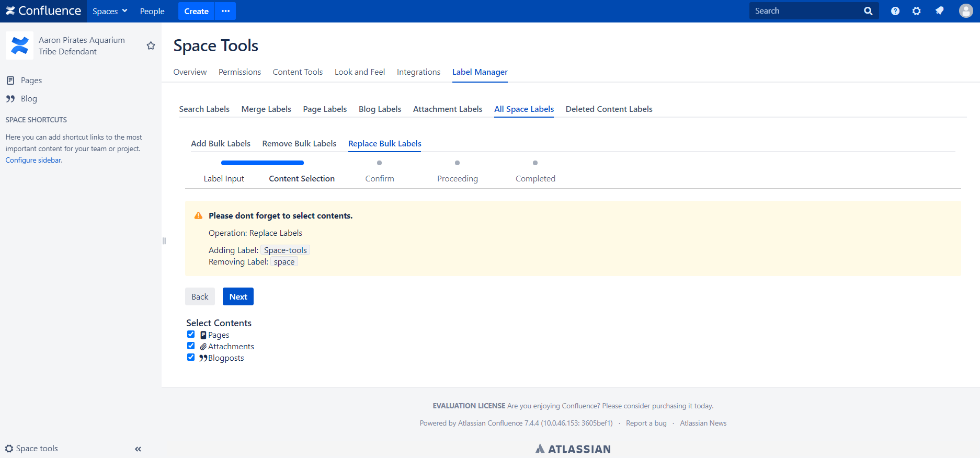Click the space logo image

tap(19, 45)
